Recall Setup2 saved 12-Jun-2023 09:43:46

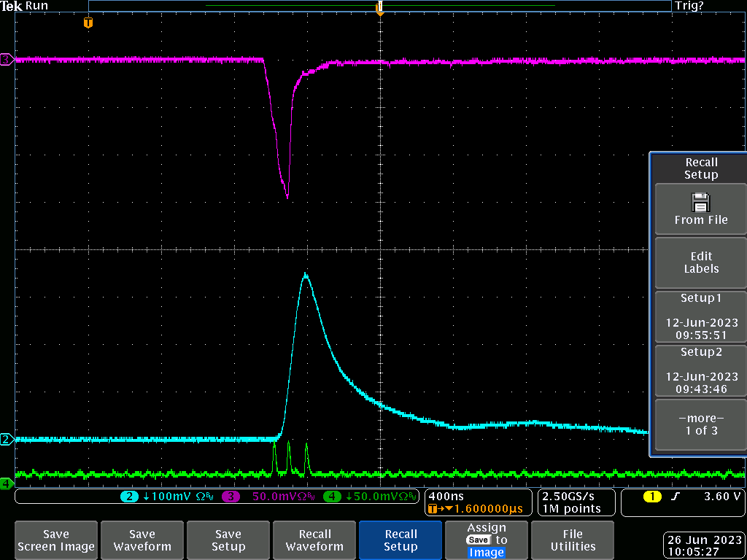pyautogui.click(x=700, y=370)
